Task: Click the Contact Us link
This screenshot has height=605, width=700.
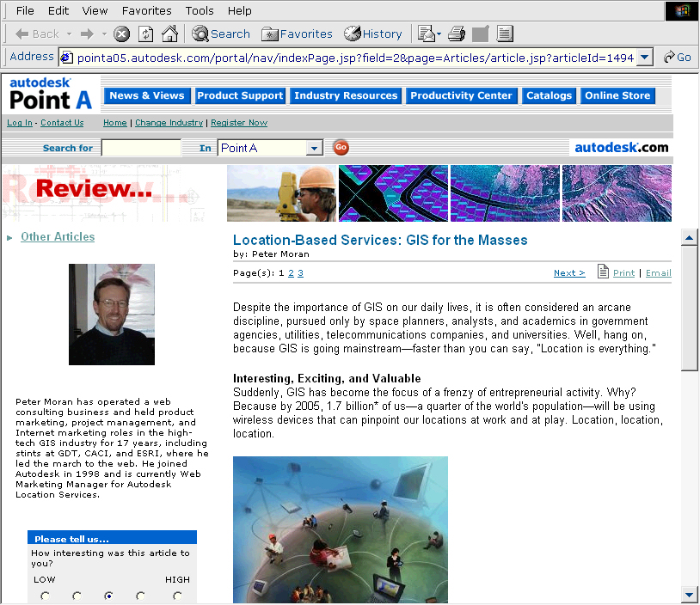Action: (62, 123)
